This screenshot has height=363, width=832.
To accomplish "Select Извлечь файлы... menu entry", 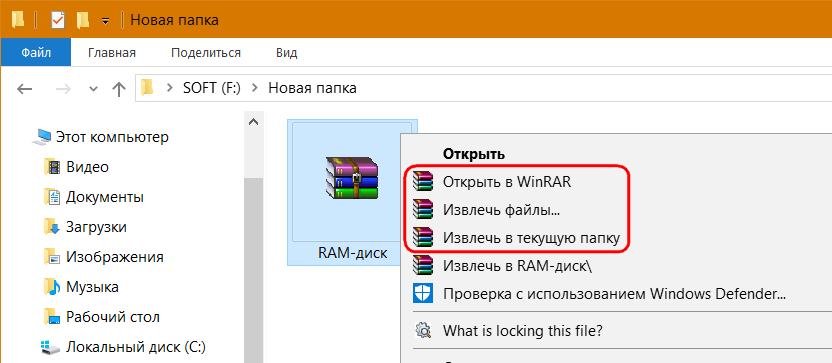I will (x=502, y=210).
